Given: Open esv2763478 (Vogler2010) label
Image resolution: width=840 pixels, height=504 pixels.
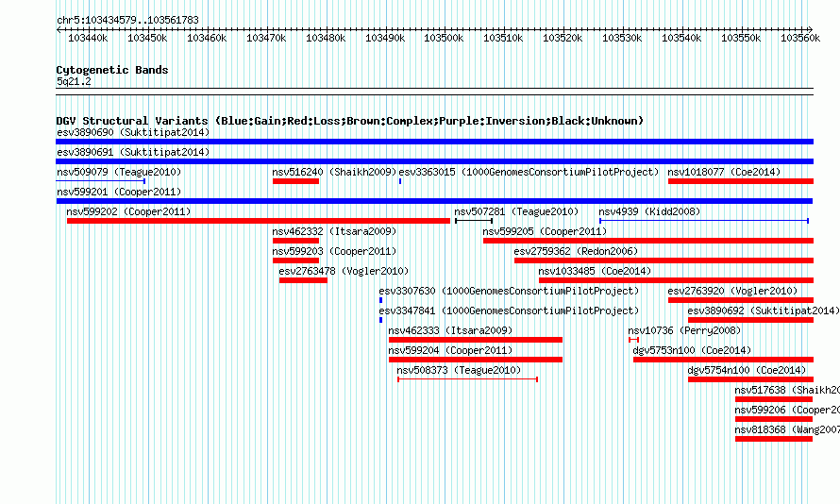Looking at the screenshot, I should [x=344, y=271].
